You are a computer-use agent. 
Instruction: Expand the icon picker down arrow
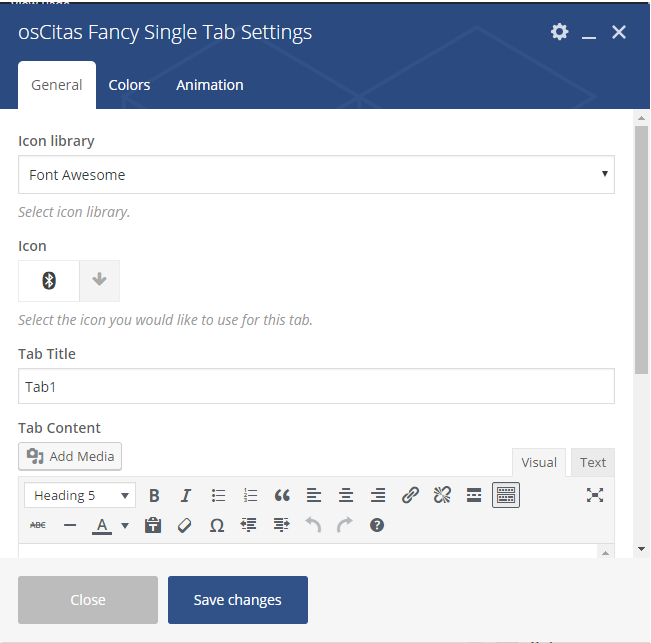click(x=100, y=281)
